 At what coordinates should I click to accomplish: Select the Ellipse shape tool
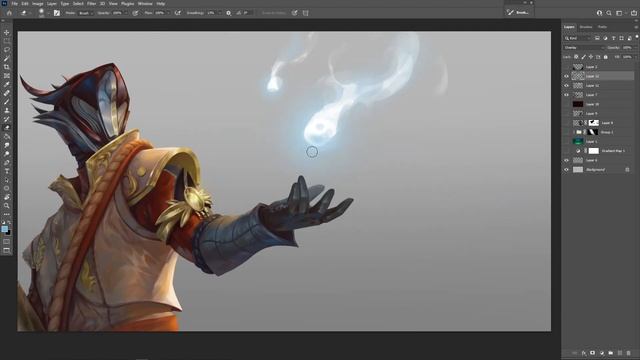[7, 188]
